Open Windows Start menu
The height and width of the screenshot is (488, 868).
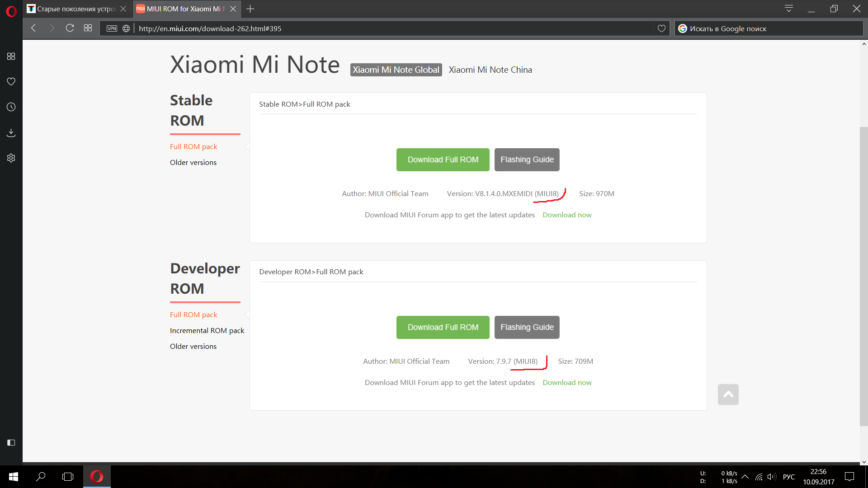tap(14, 477)
